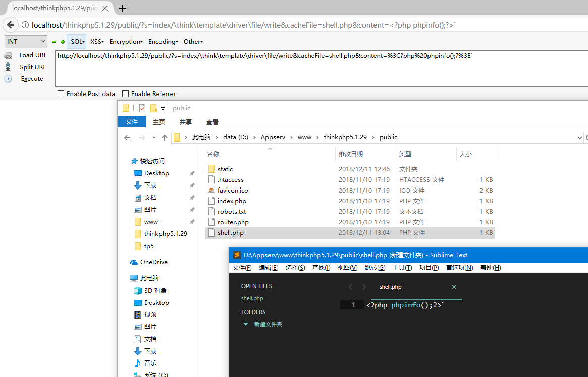Select favicon.ico file in list
The image size is (588, 377).
click(233, 191)
